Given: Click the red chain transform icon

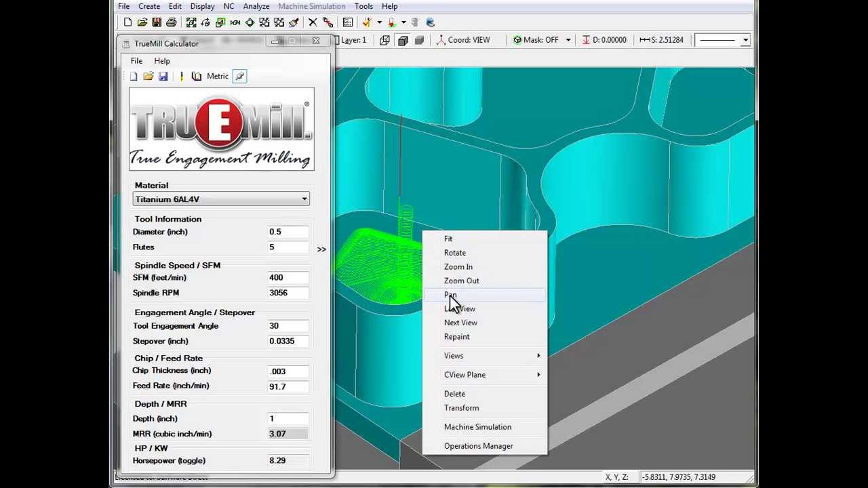Looking at the screenshot, I should pos(328,22).
